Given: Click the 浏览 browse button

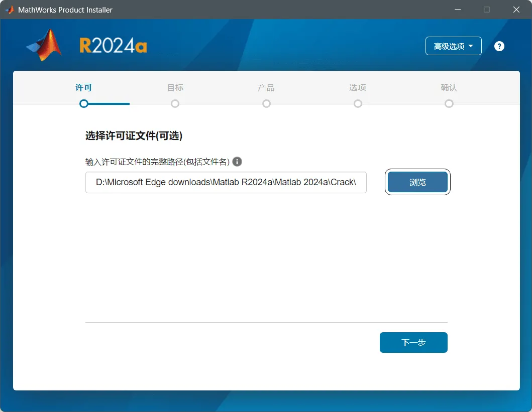Looking at the screenshot, I should click(x=417, y=182).
